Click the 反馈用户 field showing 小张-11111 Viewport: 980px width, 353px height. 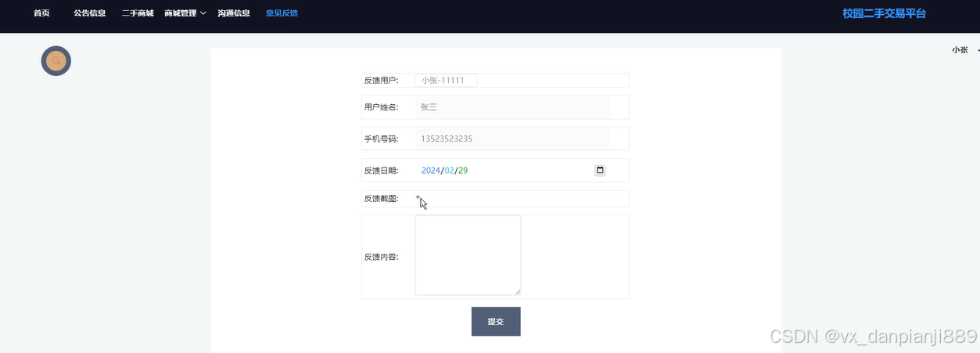446,80
